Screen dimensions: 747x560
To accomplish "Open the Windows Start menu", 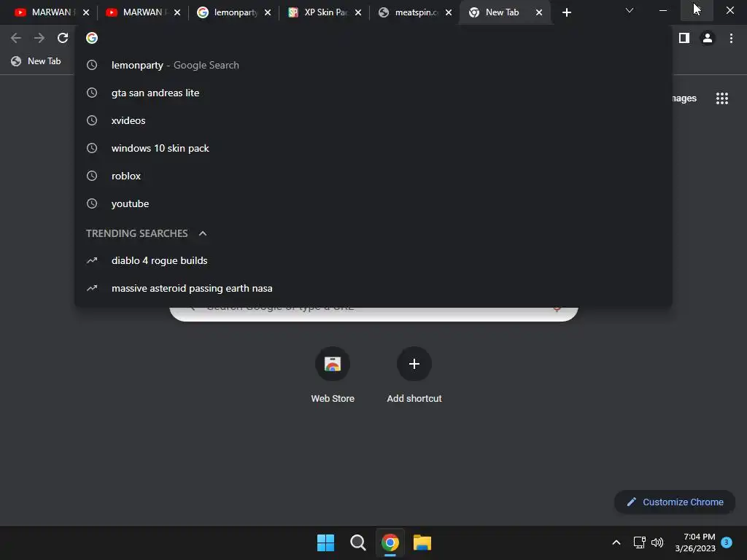I will pyautogui.click(x=326, y=542).
